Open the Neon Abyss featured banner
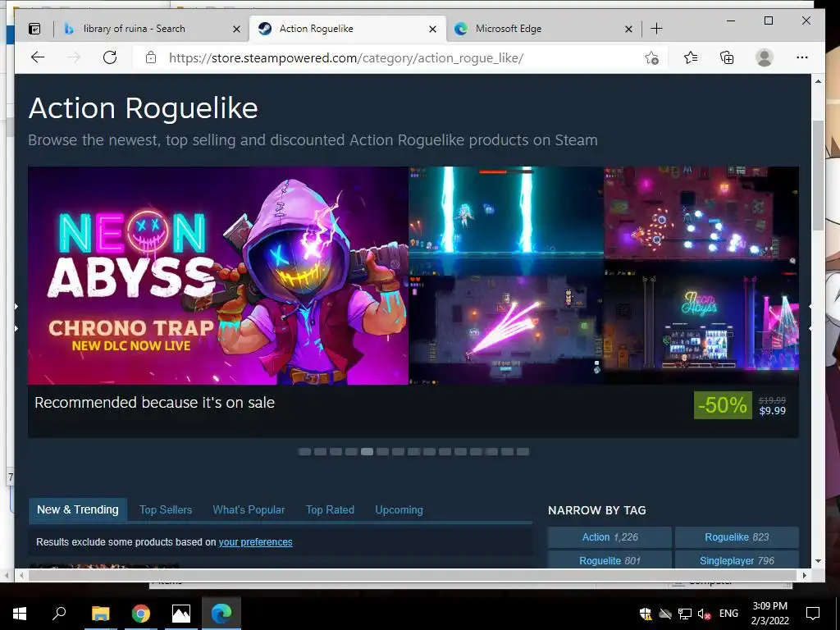 click(218, 276)
